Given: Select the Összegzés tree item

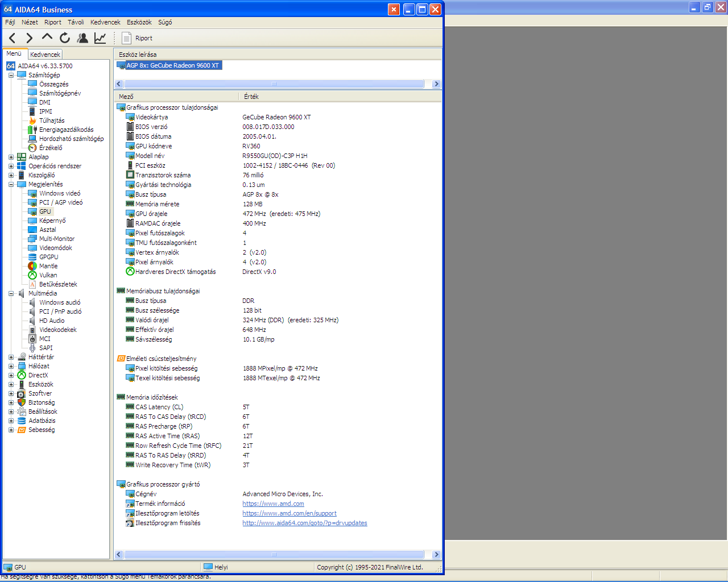Looking at the screenshot, I should click(x=53, y=84).
